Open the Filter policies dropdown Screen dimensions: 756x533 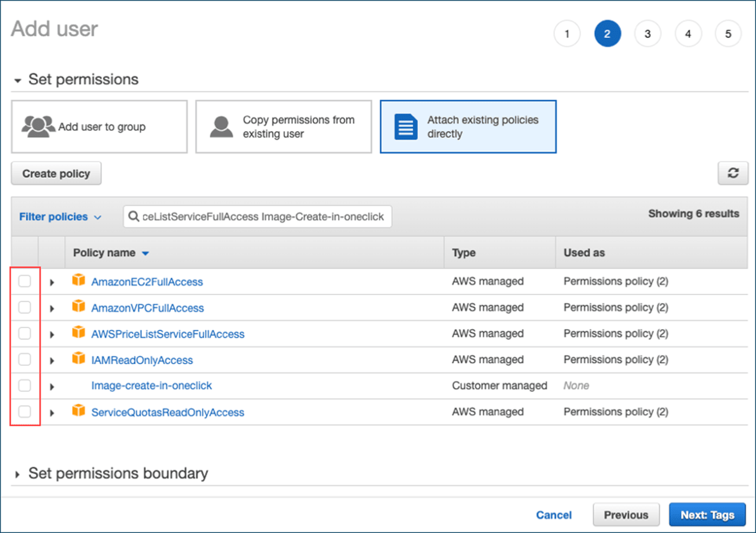(60, 217)
